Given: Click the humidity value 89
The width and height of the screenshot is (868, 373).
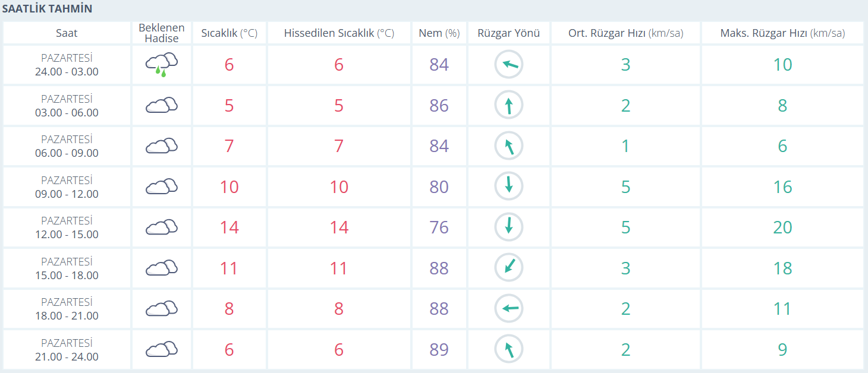Looking at the screenshot, I should 439,349.
